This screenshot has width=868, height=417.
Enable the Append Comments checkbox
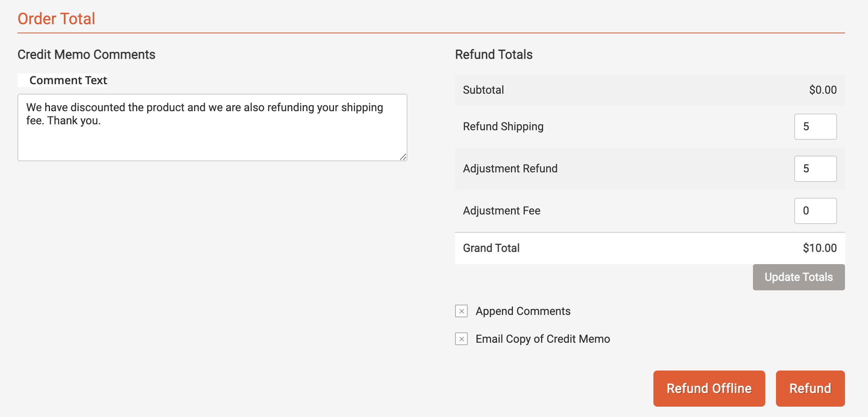(x=461, y=311)
